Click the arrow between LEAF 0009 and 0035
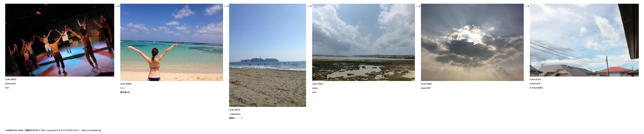This screenshot has width=644, height=134. (x=226, y=6)
